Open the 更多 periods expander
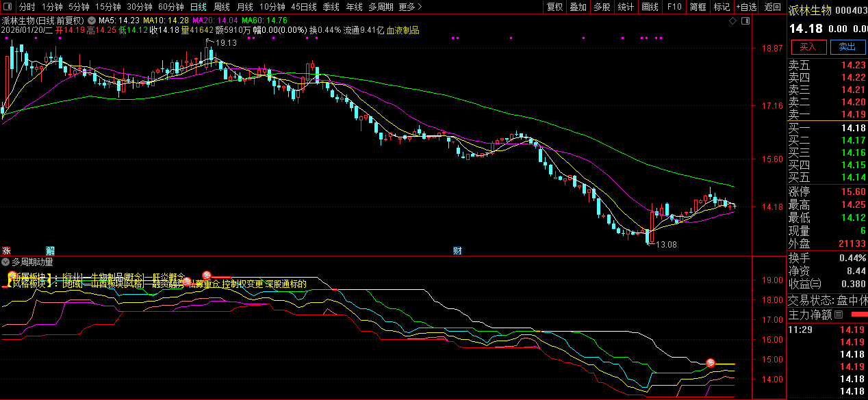Viewport: 868px width, 400px height. (x=409, y=7)
